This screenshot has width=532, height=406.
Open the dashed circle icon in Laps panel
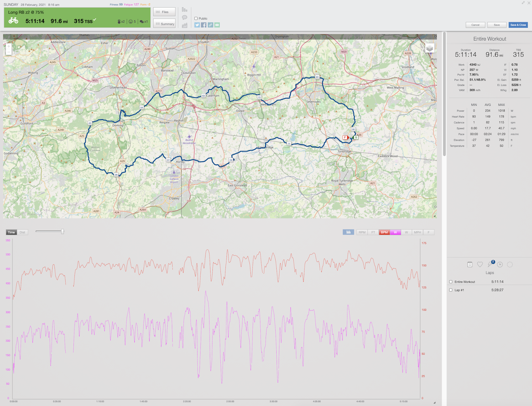[x=510, y=265]
